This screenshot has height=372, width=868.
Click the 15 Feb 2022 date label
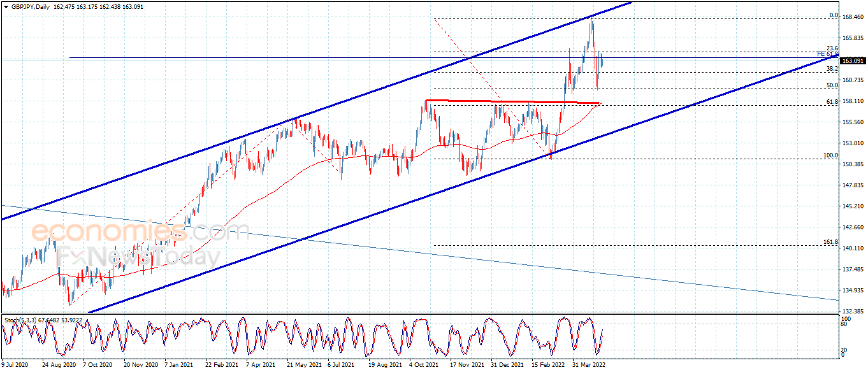point(548,366)
